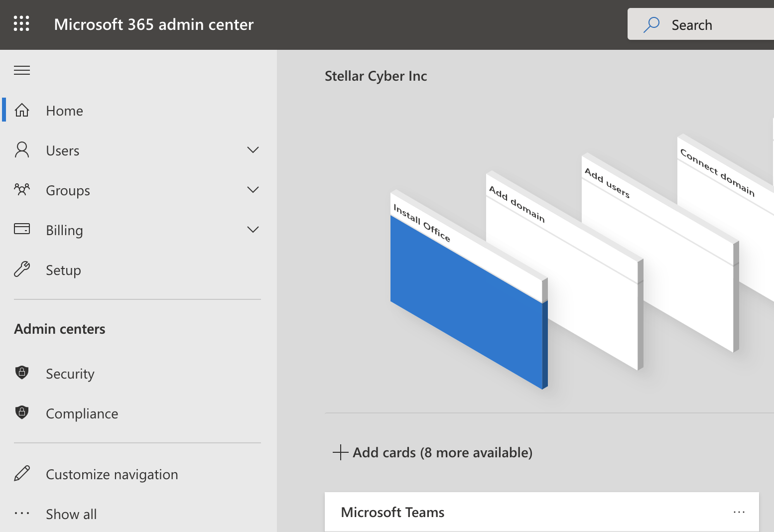Click the Groups people icon

tap(22, 190)
